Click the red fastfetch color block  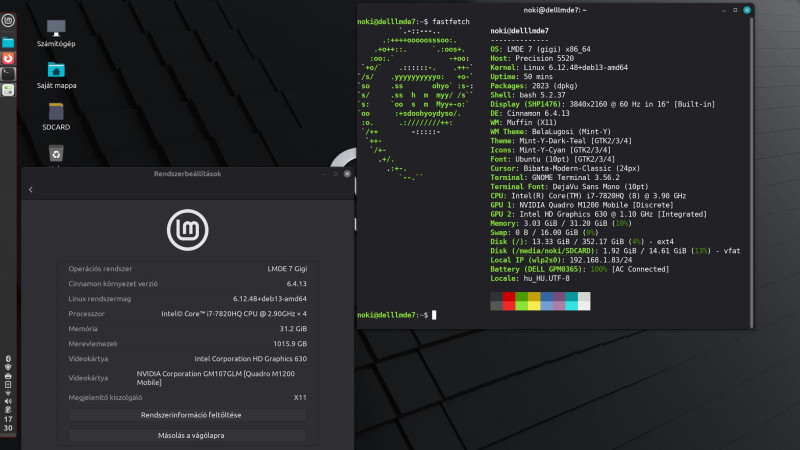coord(509,301)
